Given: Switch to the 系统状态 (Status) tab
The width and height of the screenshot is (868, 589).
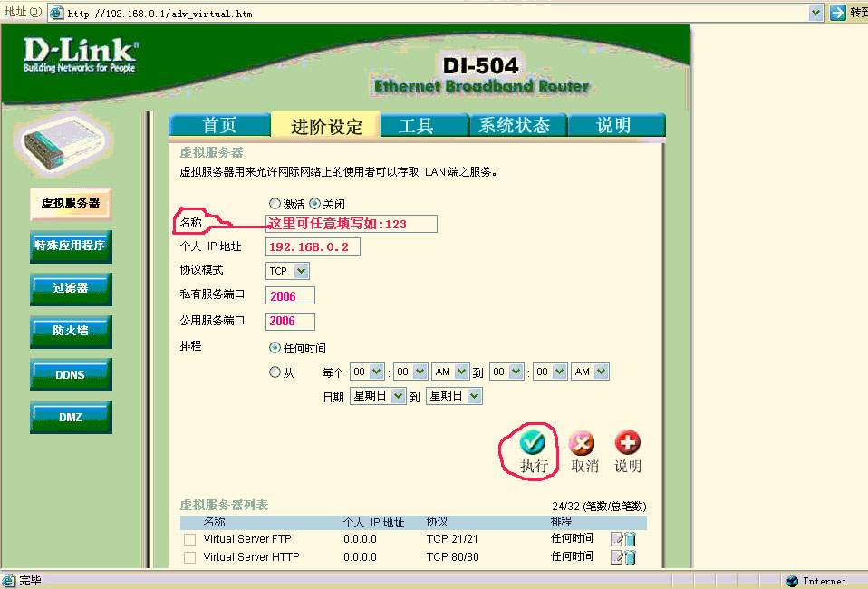Looking at the screenshot, I should [514, 126].
